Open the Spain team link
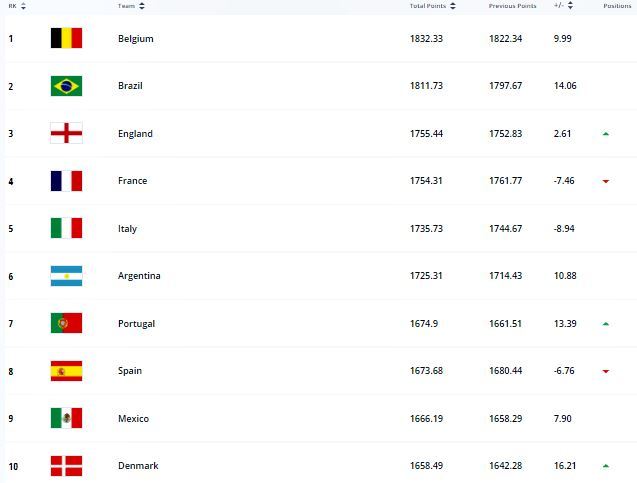This screenshot has width=637, height=483. [x=130, y=371]
